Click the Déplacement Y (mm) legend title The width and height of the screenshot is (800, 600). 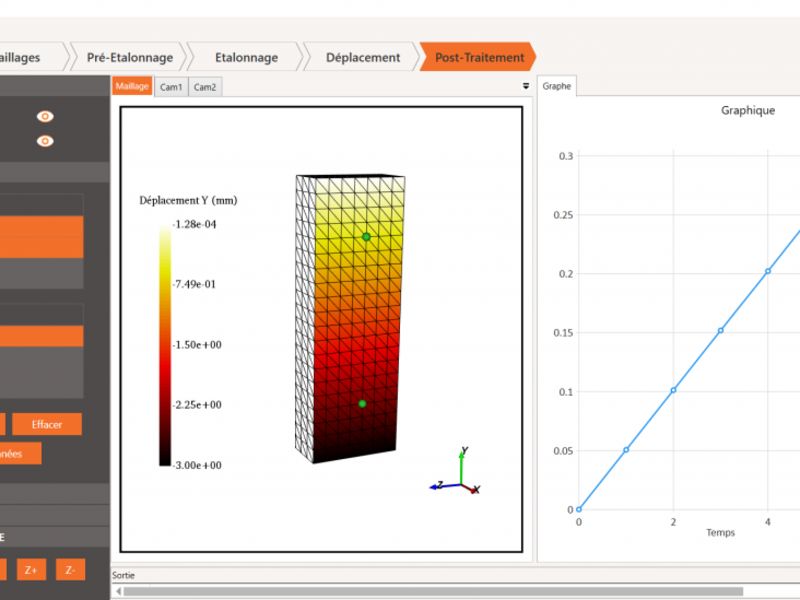click(188, 200)
